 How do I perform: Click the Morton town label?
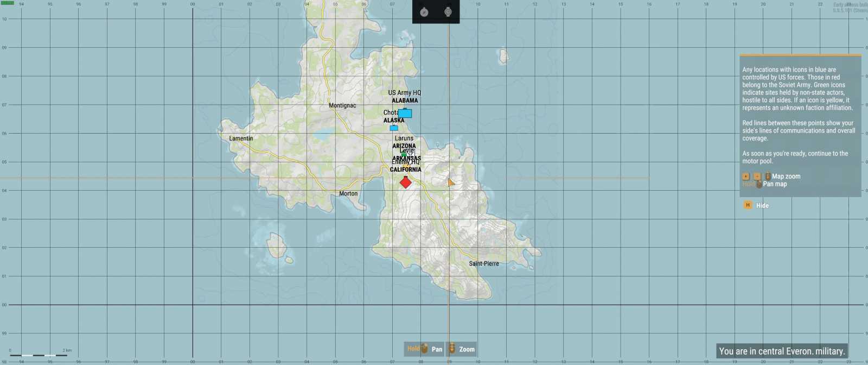click(x=348, y=193)
